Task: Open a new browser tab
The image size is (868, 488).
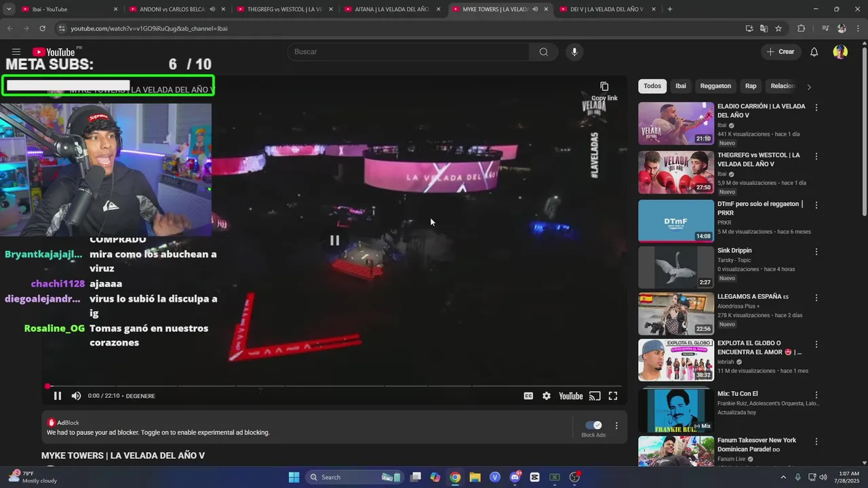Action: pos(670,9)
